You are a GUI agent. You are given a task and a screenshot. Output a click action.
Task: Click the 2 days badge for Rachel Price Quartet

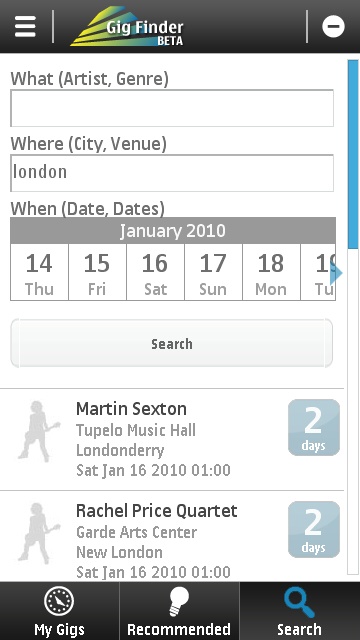(314, 529)
